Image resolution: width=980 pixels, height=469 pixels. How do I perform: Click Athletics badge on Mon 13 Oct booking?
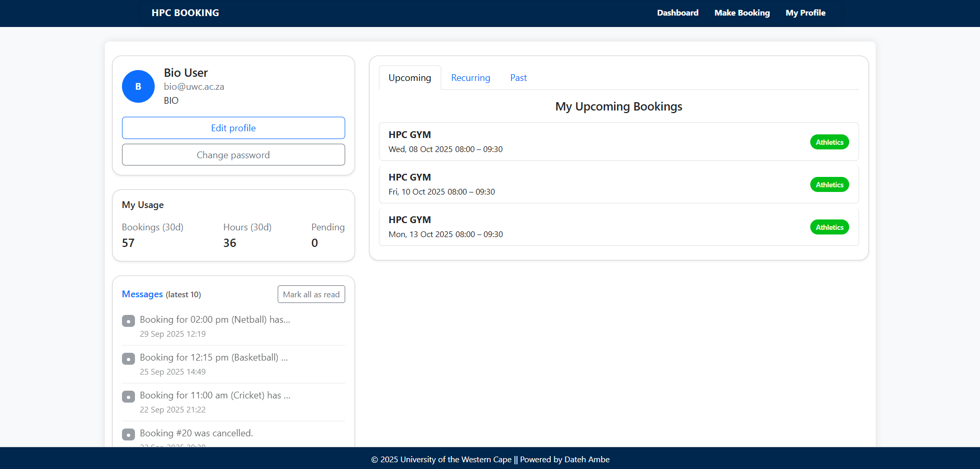pyautogui.click(x=829, y=227)
